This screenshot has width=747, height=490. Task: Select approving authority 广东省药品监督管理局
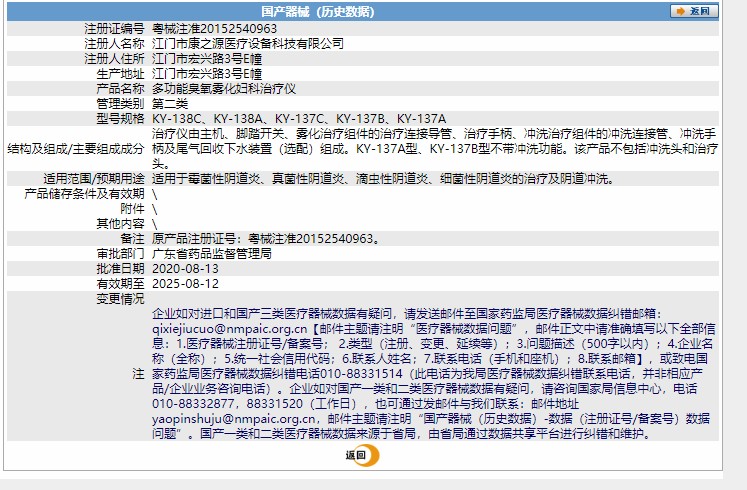click(x=212, y=254)
